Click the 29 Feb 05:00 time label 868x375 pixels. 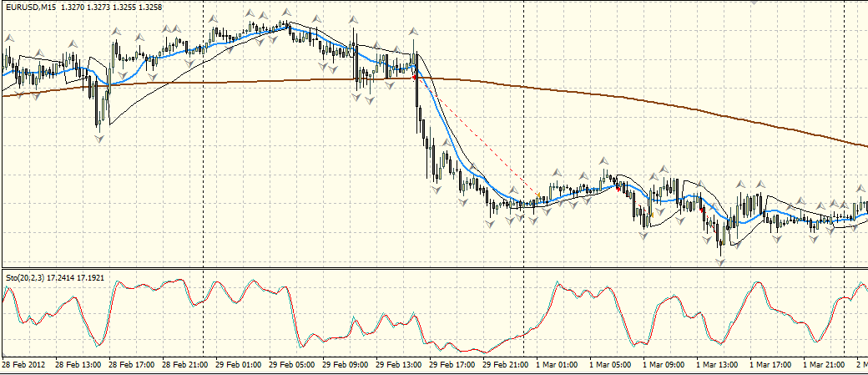pyautogui.click(x=292, y=365)
